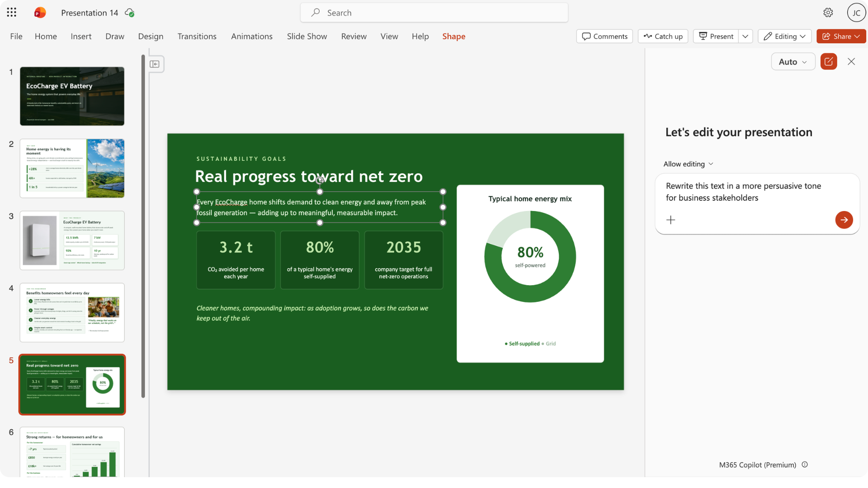Open the File menu
The width and height of the screenshot is (868, 488).
(x=16, y=36)
